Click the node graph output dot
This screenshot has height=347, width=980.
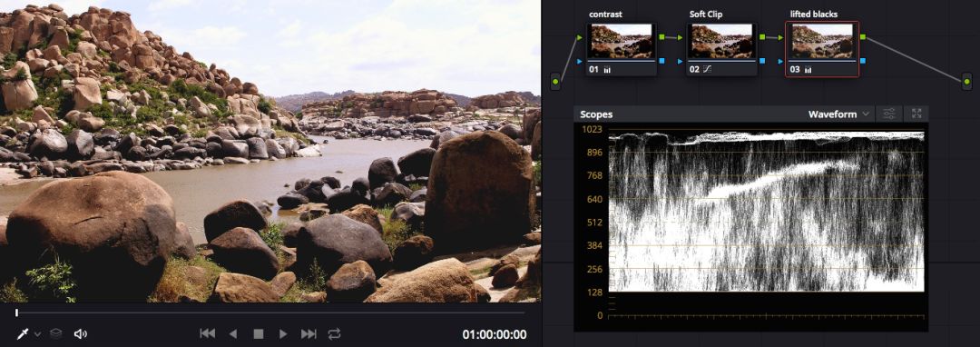pos(967,81)
